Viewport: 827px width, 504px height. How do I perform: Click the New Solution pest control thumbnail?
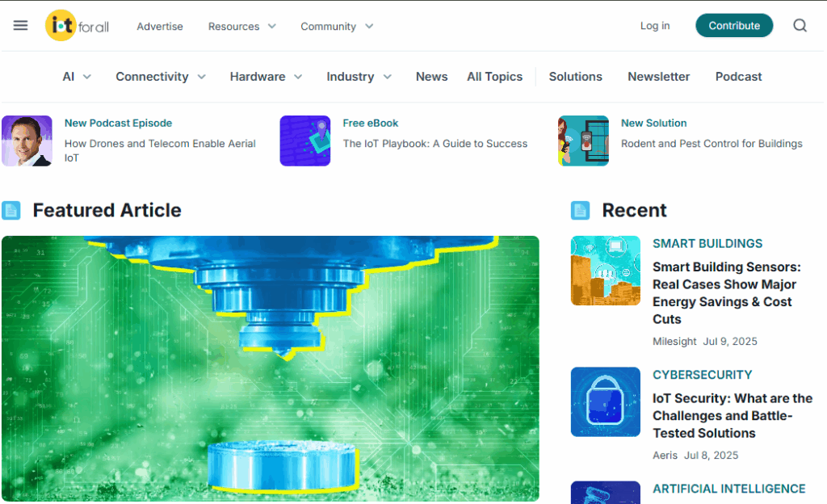tap(583, 141)
